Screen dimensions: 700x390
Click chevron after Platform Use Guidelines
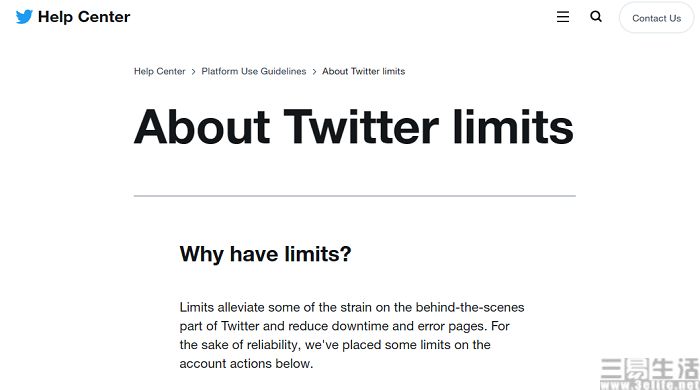point(314,72)
